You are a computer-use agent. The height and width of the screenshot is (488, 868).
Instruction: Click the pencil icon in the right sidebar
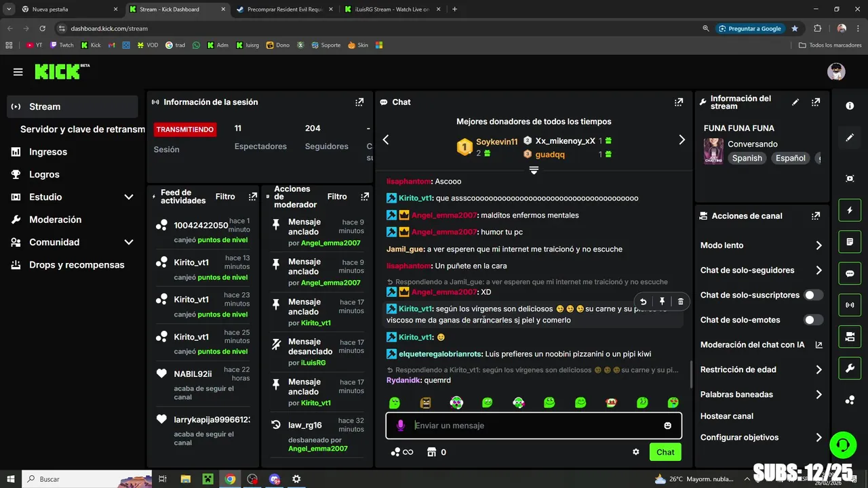[850, 138]
